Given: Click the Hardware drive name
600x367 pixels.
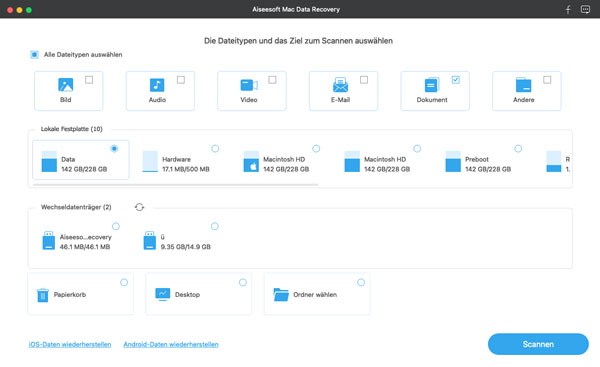Looking at the screenshot, I should 176,159.
